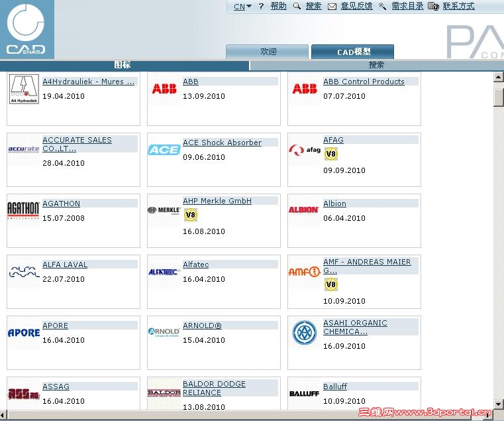Click the afag logo icon
Viewport: 504px width, 421px height.
click(x=305, y=150)
